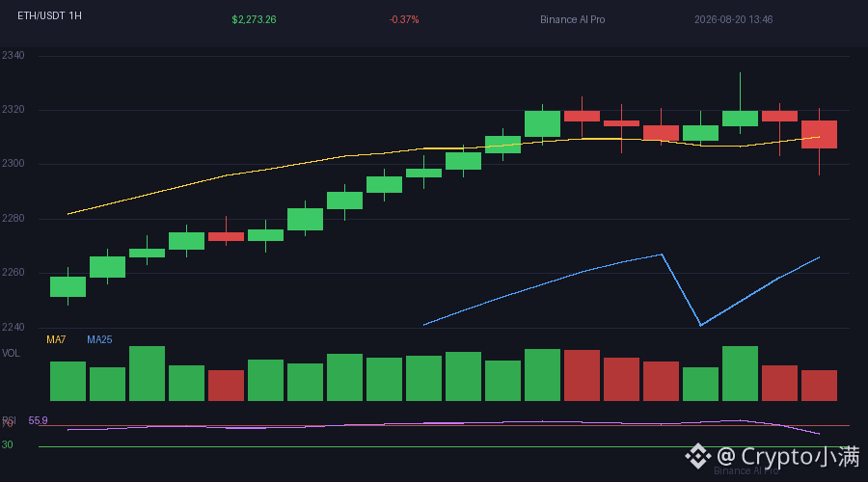Click the 2320 price axis label

pyautogui.click(x=14, y=110)
